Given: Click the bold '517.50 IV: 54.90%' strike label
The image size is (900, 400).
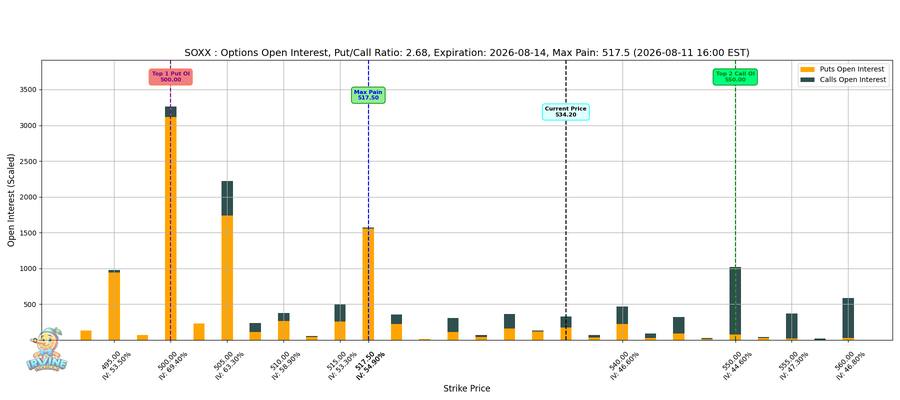Looking at the screenshot, I should (x=370, y=364).
